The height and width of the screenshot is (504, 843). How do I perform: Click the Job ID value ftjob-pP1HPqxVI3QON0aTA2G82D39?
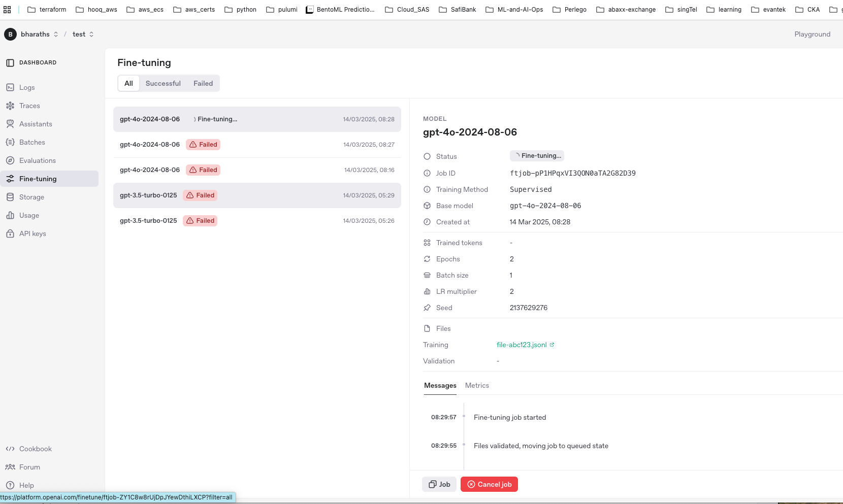pos(572,173)
